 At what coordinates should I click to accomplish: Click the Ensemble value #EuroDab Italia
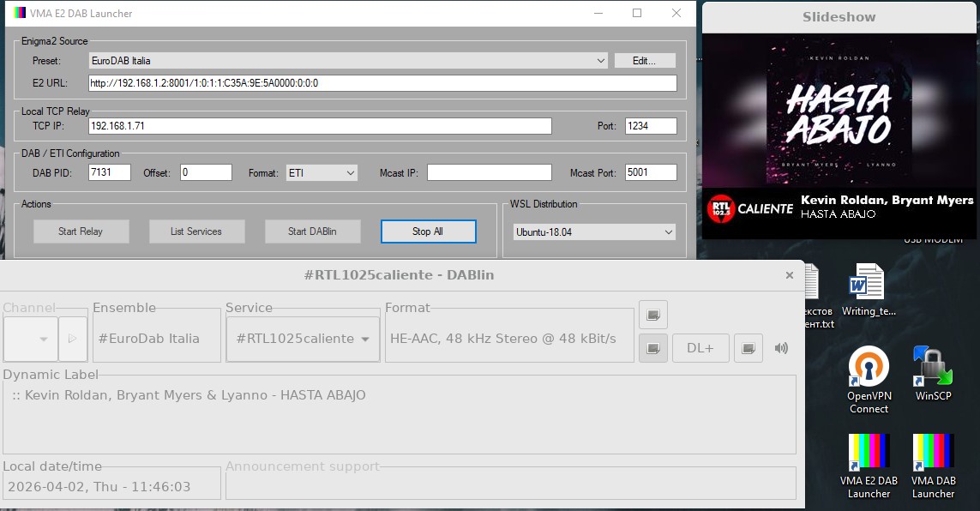pyautogui.click(x=148, y=339)
